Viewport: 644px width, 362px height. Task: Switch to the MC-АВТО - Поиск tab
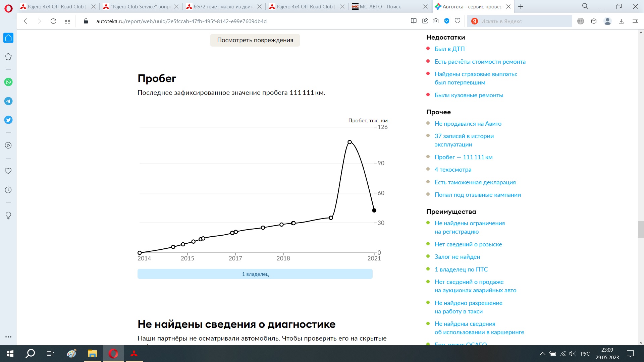click(x=380, y=7)
